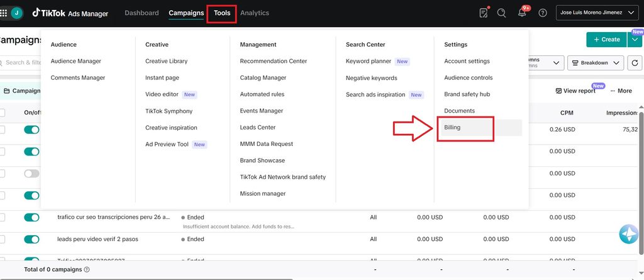
Task: Open Brand Showcase
Action: pos(262,160)
